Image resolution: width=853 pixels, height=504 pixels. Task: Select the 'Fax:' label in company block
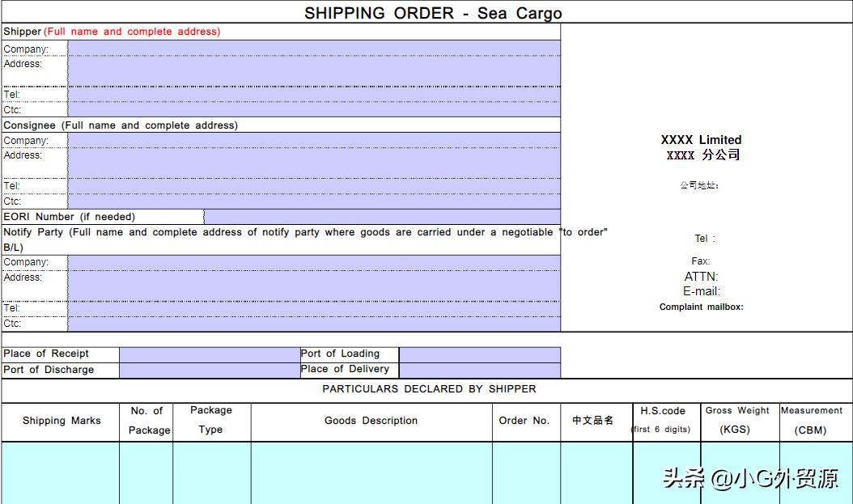coord(701,261)
